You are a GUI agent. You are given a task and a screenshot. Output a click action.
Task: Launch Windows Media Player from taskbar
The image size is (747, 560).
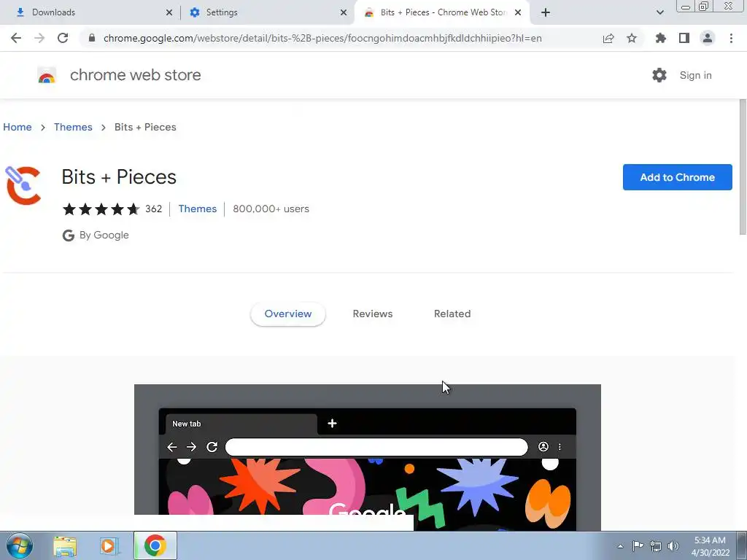pos(109,545)
